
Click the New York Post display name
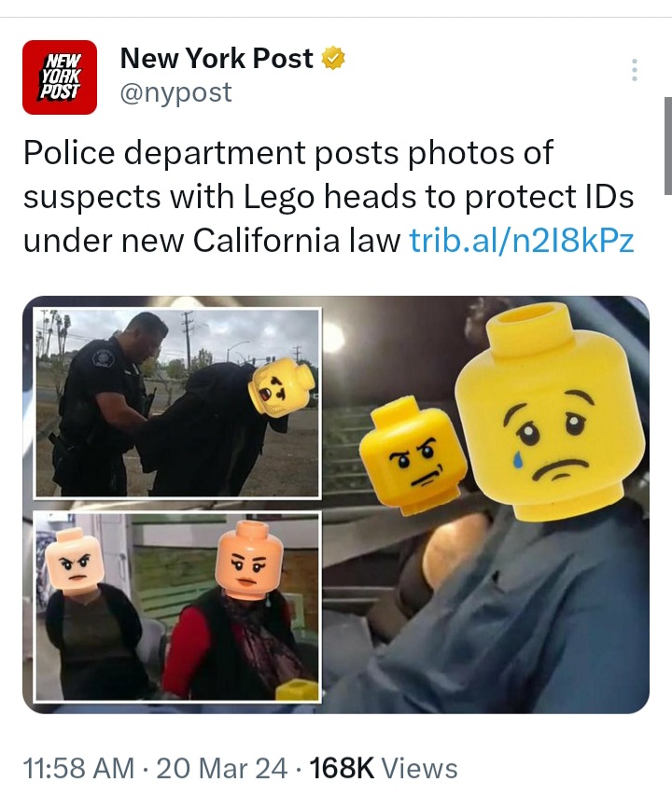(x=217, y=58)
